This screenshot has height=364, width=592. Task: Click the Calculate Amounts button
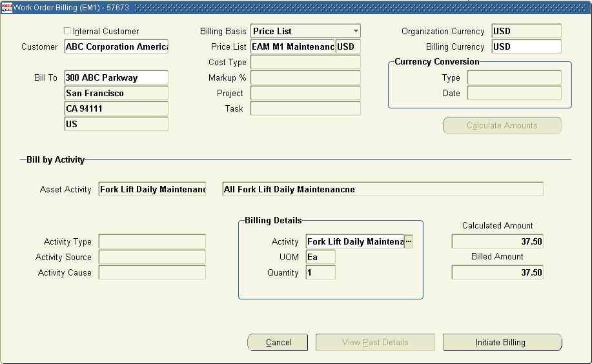pos(502,125)
